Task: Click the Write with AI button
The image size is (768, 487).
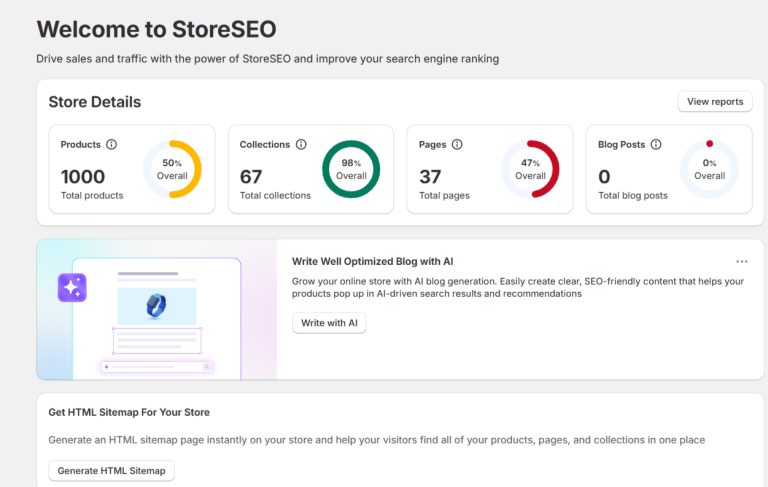Action: click(329, 323)
